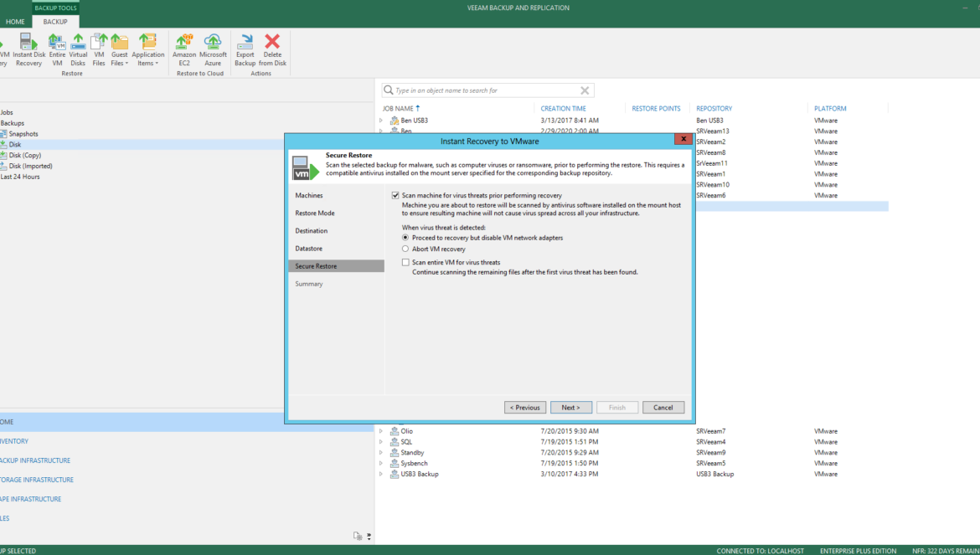The width and height of the screenshot is (980, 555).
Task: Cancel the Instant Recovery wizard
Action: 663,408
